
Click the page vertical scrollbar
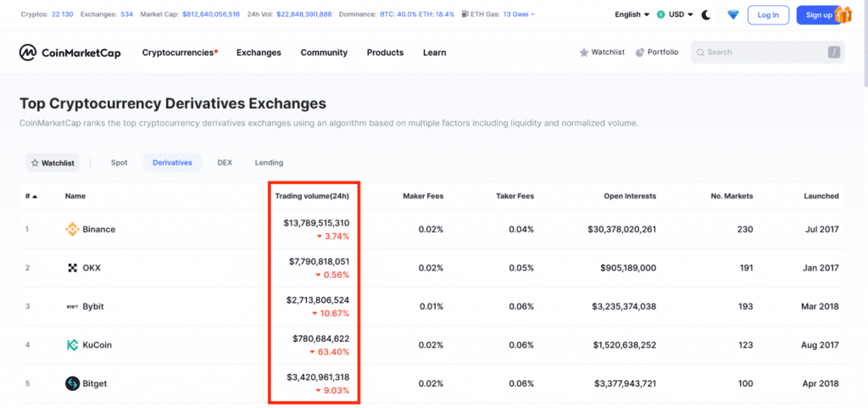point(865,43)
